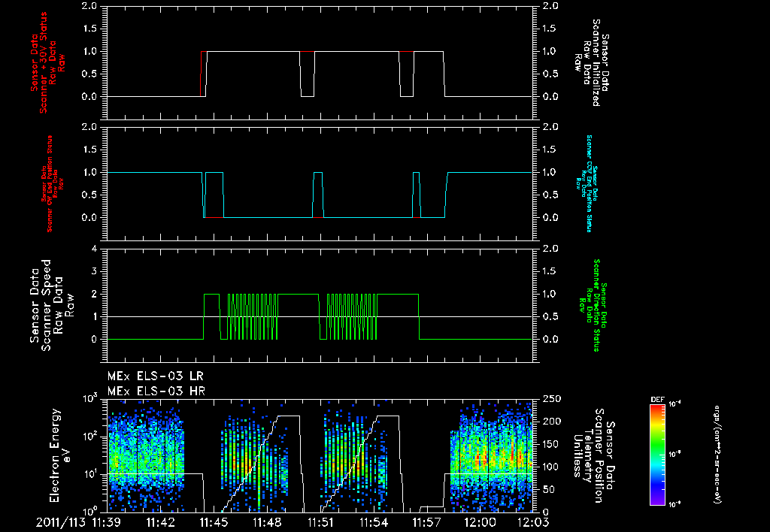Click the top color bar scale label 10^-4
The width and height of the screenshot is (770, 532).
(x=675, y=404)
